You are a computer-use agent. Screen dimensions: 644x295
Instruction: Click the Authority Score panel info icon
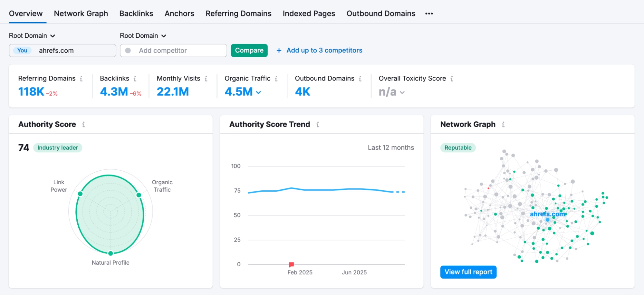(x=83, y=125)
